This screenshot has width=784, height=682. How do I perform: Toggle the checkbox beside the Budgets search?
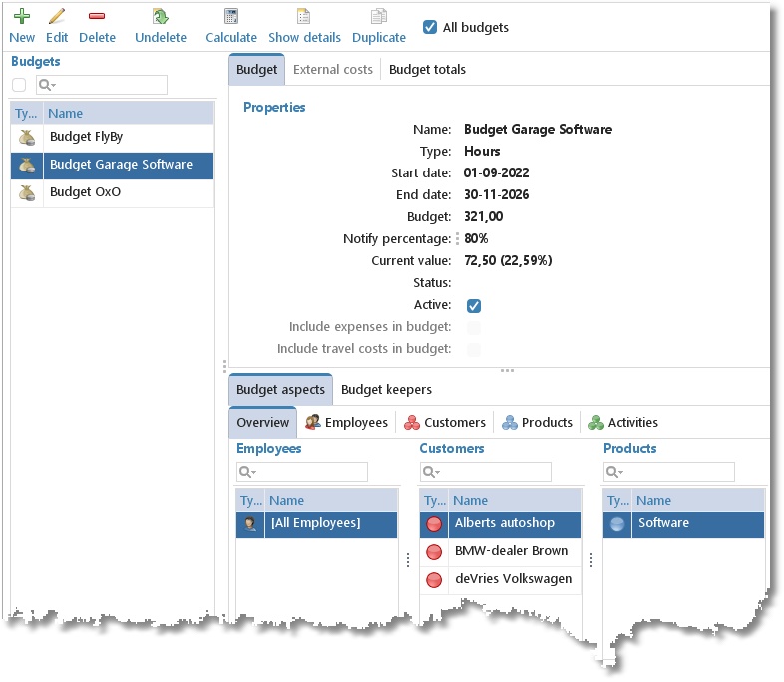point(19,85)
